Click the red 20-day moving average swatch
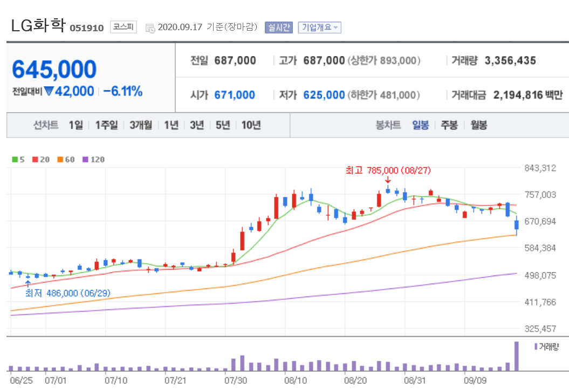Image resolution: width=569 pixels, height=392 pixels. (35, 160)
